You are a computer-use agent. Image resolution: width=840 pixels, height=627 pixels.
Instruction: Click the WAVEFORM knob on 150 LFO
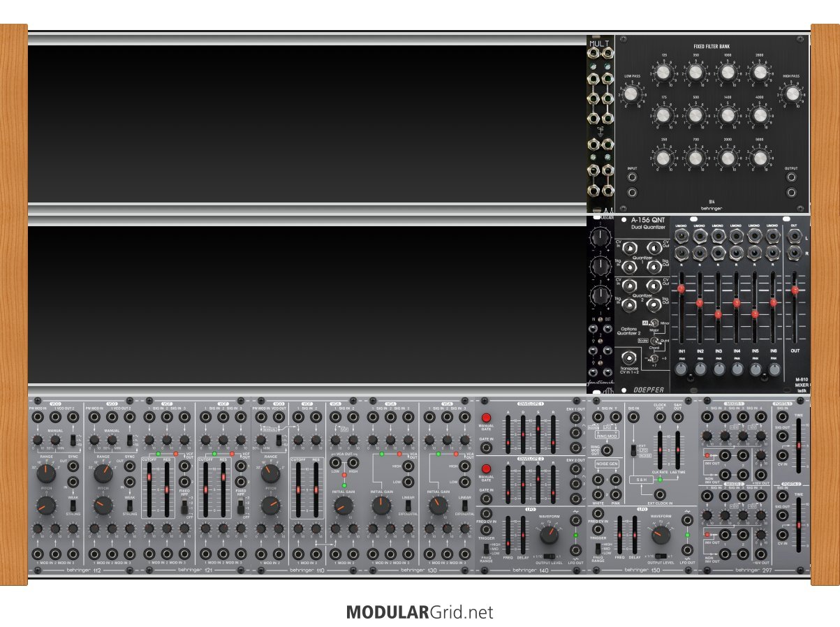661,536
